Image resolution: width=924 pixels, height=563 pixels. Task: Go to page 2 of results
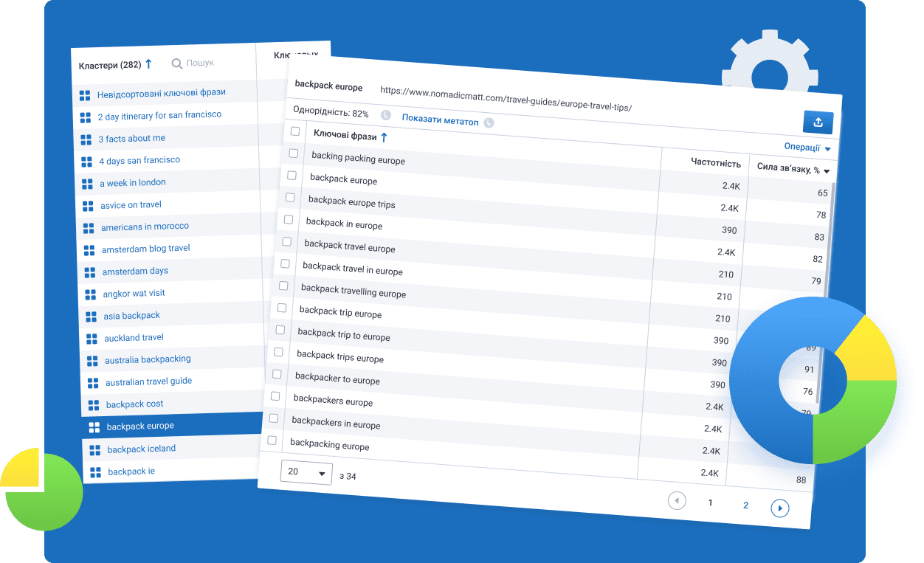745,505
